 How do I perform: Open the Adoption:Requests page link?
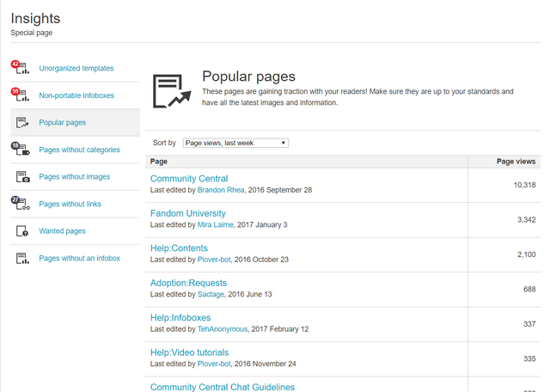(189, 283)
